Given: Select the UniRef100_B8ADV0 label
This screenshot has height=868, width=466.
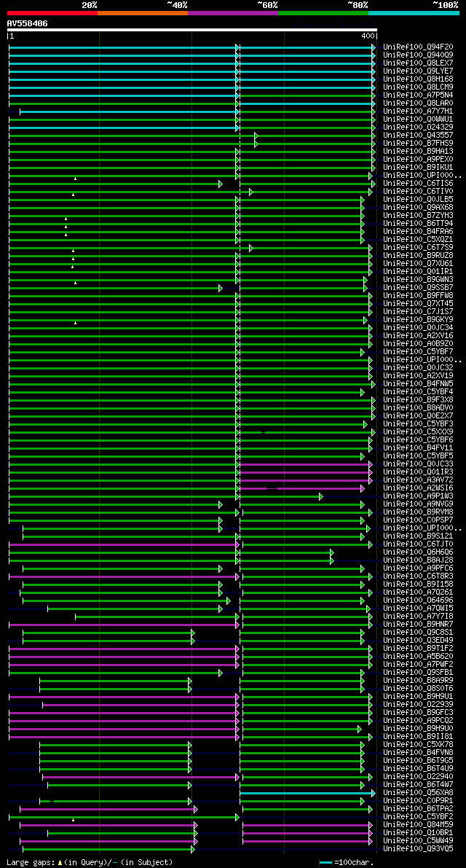Looking at the screenshot, I should point(418,409).
